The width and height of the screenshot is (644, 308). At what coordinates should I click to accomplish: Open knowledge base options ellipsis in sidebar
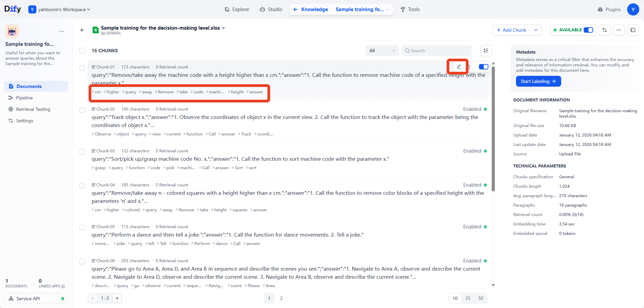[x=62, y=31]
